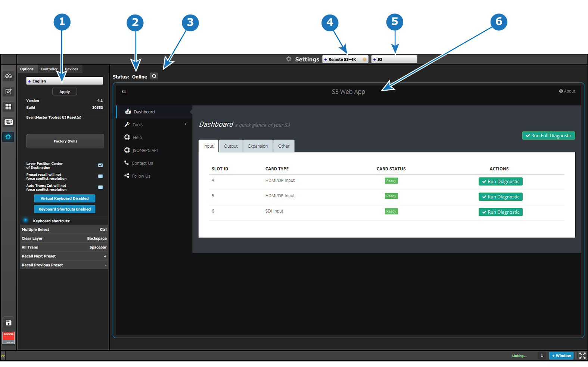The height and width of the screenshot is (367, 588).
Task: Select the Input tab on the Dashboard
Action: pos(209,146)
